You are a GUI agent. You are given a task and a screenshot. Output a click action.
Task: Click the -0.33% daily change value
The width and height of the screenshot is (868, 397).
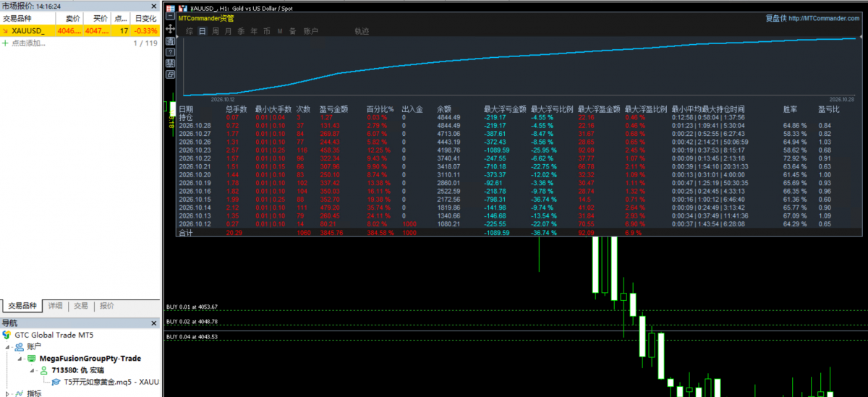[147, 31]
